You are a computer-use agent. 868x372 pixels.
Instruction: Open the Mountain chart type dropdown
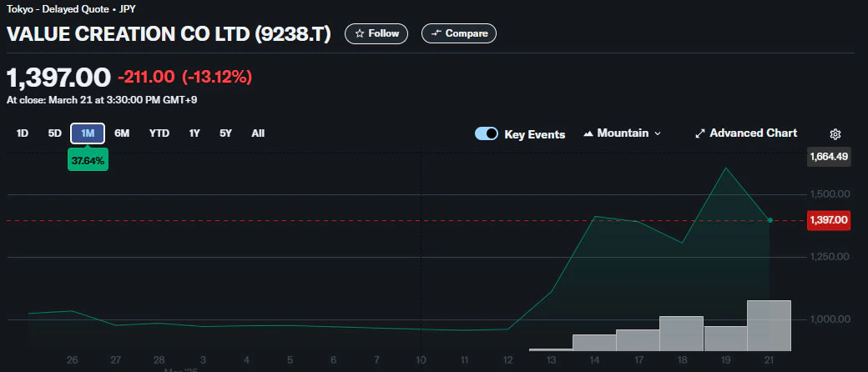623,133
